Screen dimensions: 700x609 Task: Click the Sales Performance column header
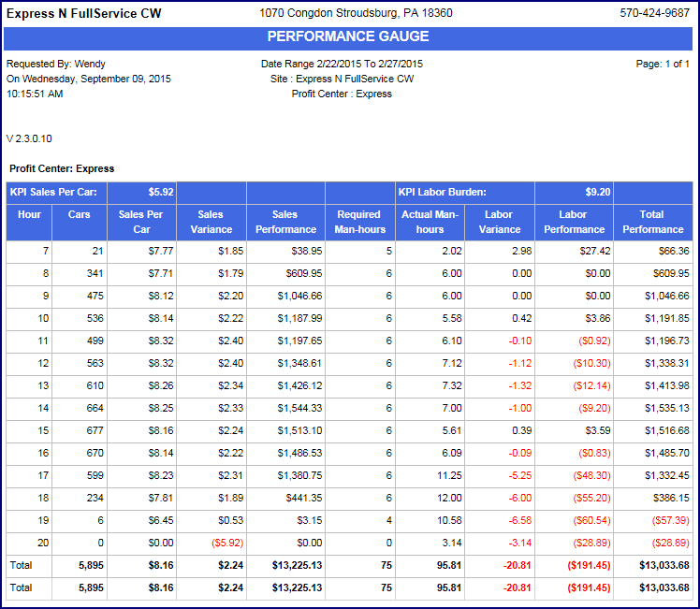[285, 222]
